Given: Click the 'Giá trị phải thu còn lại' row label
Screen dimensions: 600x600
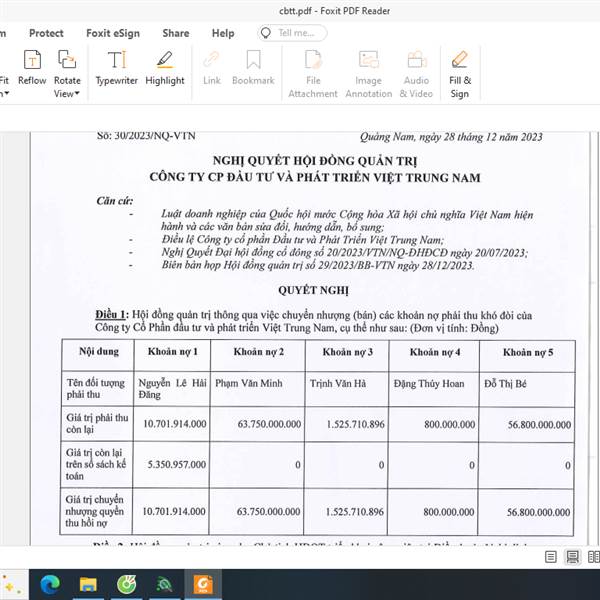Looking at the screenshot, I should (97, 424).
